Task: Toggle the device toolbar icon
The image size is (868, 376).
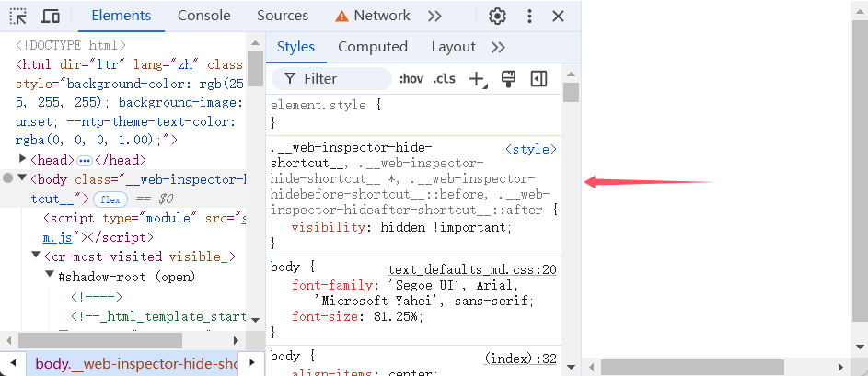Action: pyautogui.click(x=51, y=16)
